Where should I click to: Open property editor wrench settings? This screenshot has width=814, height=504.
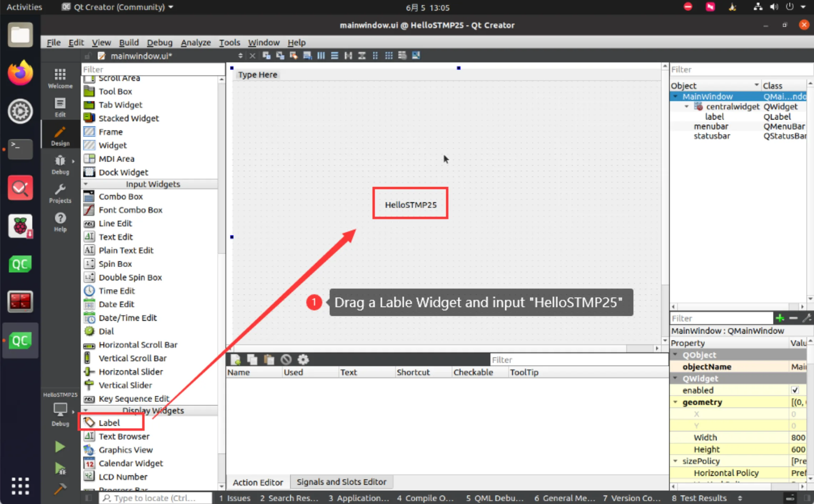(807, 318)
